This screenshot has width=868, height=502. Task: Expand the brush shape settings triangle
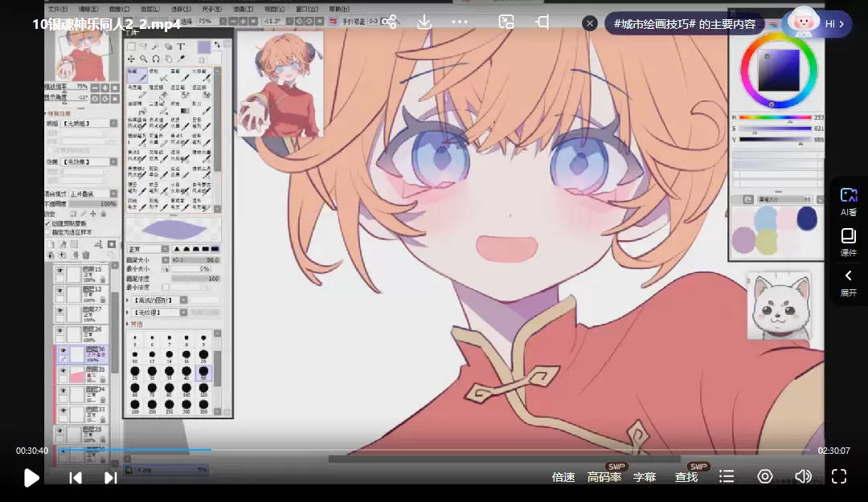click(x=129, y=300)
